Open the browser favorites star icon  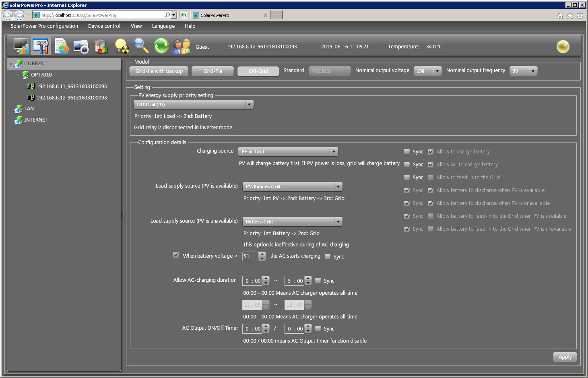[x=570, y=16]
